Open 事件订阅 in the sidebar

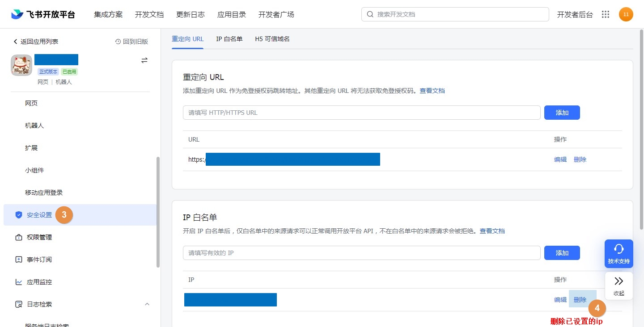(39, 260)
